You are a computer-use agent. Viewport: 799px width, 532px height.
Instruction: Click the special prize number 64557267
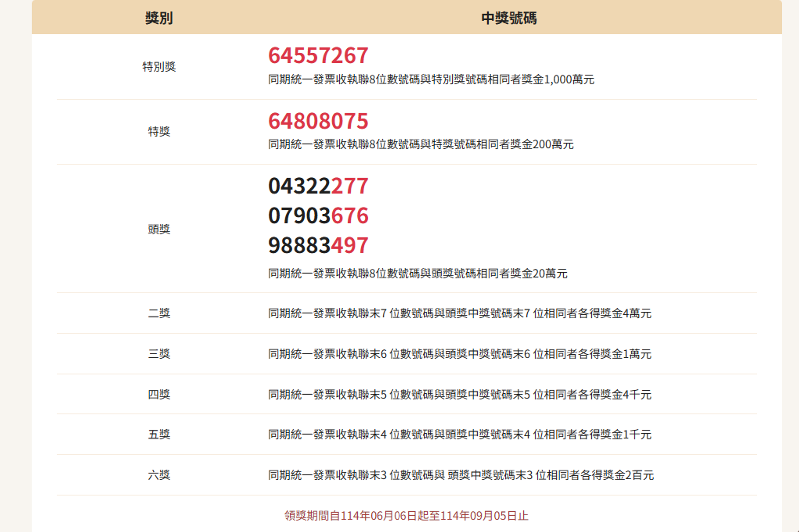[318, 55]
